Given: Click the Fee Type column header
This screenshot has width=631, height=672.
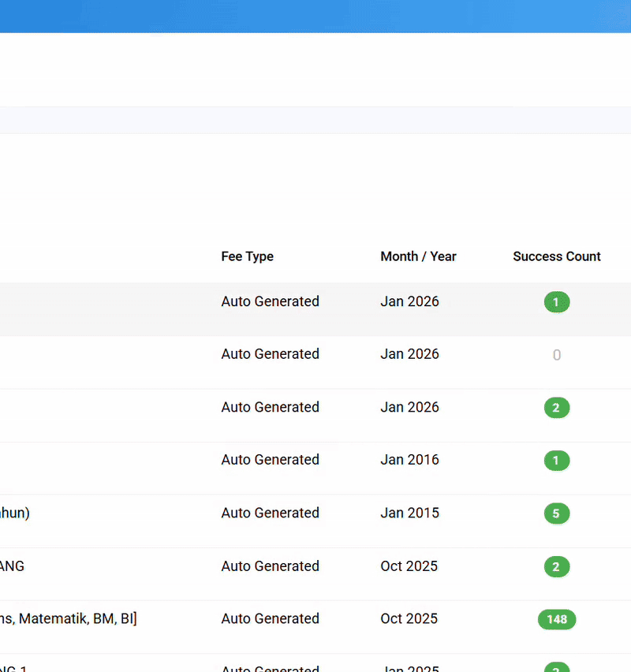Looking at the screenshot, I should pos(247,256).
